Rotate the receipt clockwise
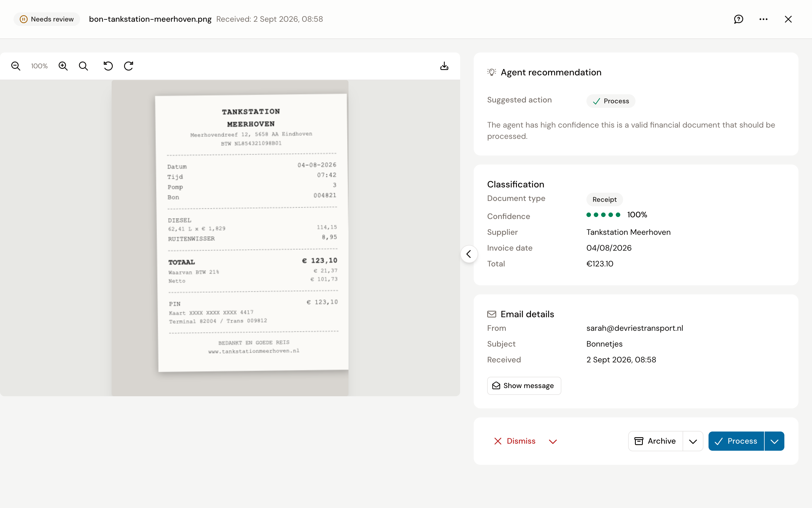The height and width of the screenshot is (508, 812). coord(129,66)
